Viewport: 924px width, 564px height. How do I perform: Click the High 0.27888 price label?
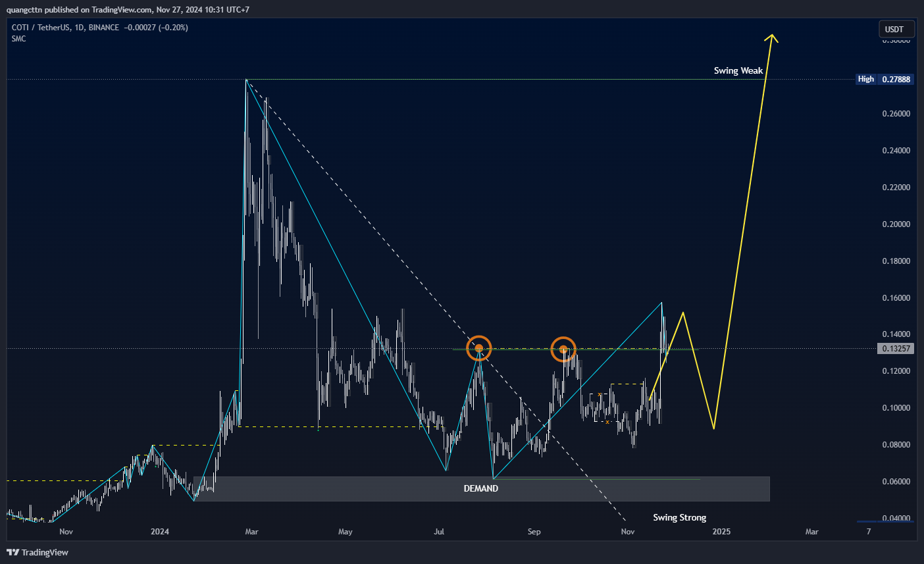coord(885,79)
